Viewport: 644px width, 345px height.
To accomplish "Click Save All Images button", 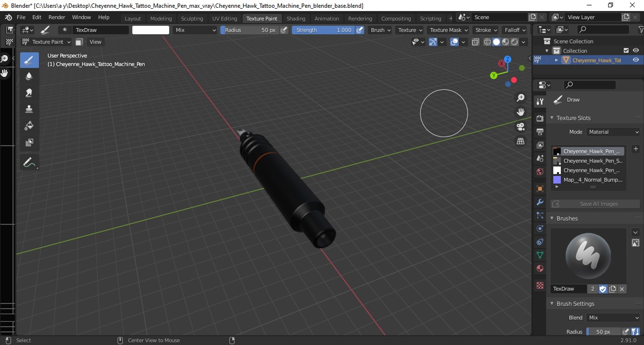I will (x=595, y=204).
